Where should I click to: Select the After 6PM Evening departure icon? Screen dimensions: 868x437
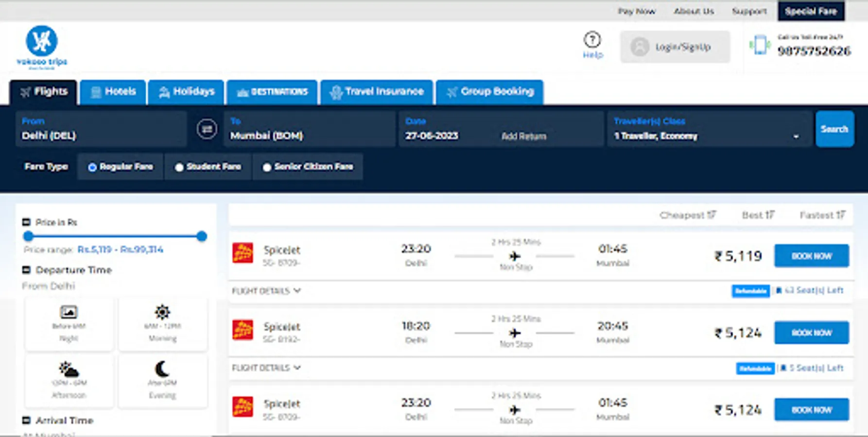click(x=162, y=369)
